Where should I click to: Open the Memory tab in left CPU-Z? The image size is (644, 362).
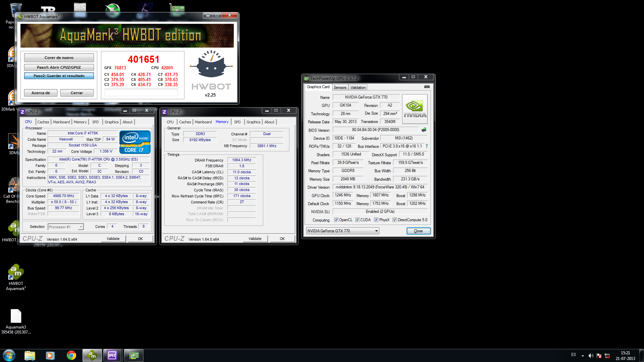click(80, 122)
